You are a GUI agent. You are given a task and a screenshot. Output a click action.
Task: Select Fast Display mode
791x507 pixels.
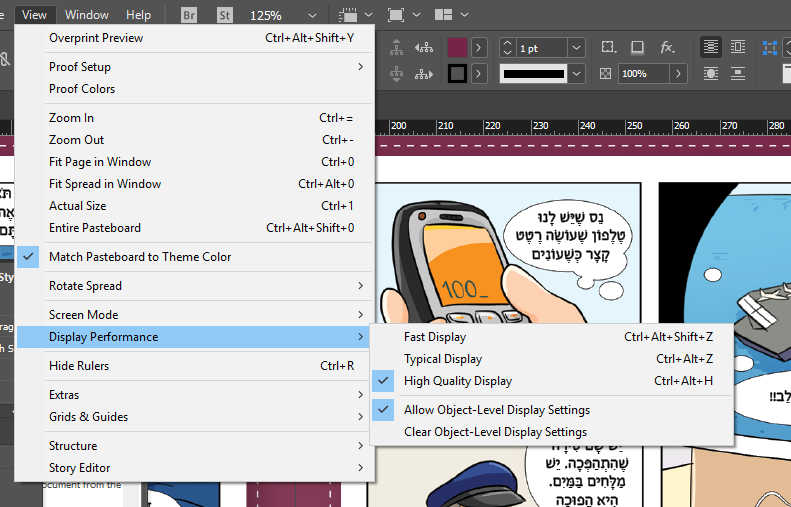434,337
